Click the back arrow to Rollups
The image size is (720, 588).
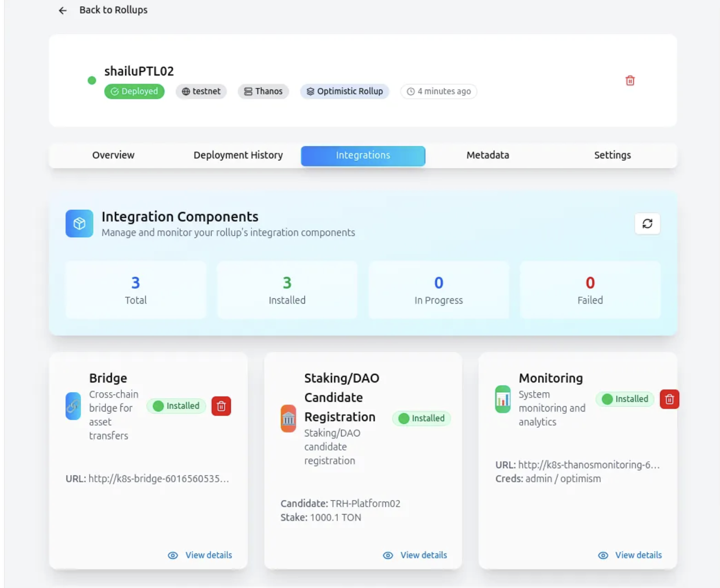coord(63,10)
